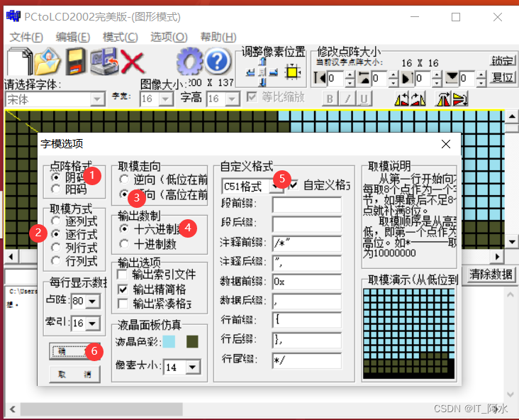Enable 输出索引文件 checkbox

click(123, 275)
